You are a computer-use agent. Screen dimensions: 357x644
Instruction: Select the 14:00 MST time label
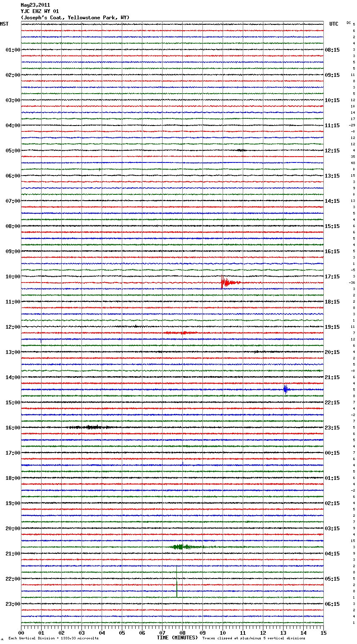(x=13, y=377)
